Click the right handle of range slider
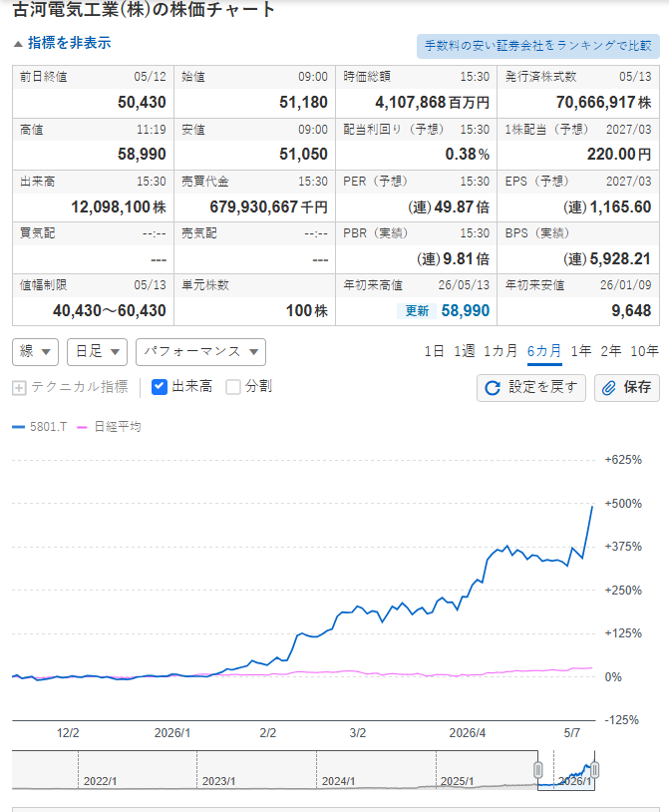The image size is (669, 812). pyautogui.click(x=595, y=770)
